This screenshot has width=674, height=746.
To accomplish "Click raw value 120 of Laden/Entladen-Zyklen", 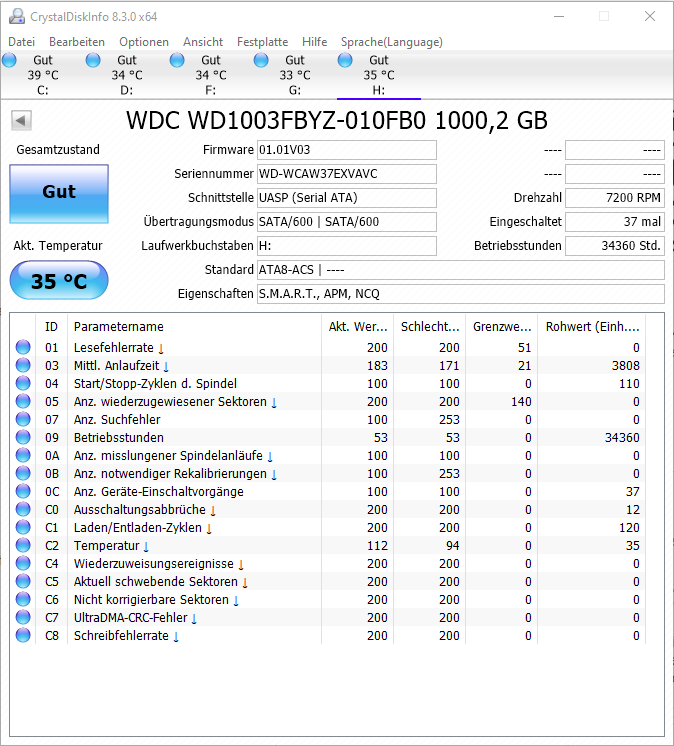I will pyautogui.click(x=629, y=527).
